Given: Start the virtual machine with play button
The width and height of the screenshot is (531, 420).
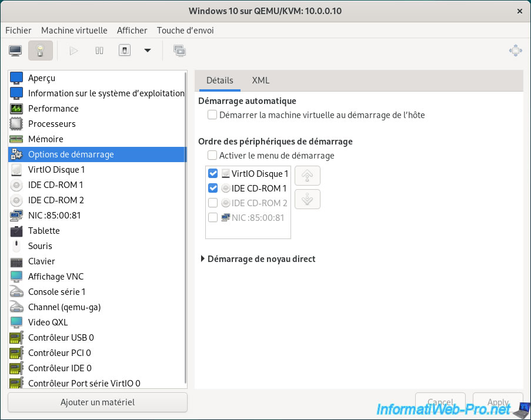Looking at the screenshot, I should tap(74, 51).
